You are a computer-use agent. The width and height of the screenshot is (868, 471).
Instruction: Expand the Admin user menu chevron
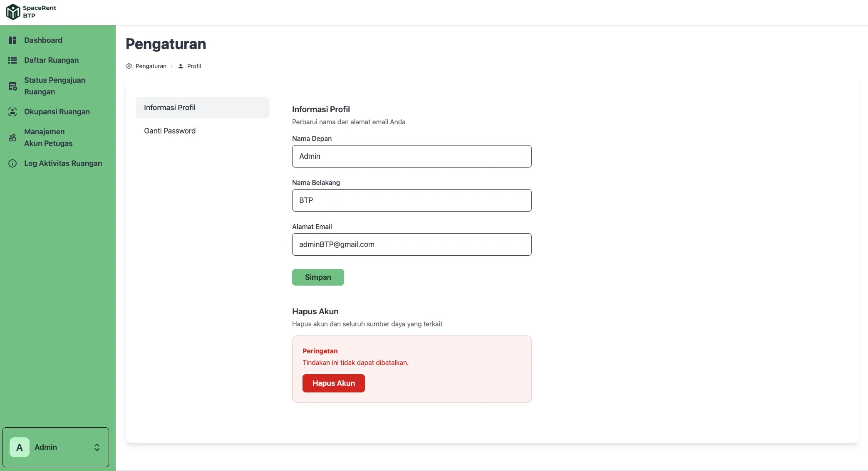point(97,447)
